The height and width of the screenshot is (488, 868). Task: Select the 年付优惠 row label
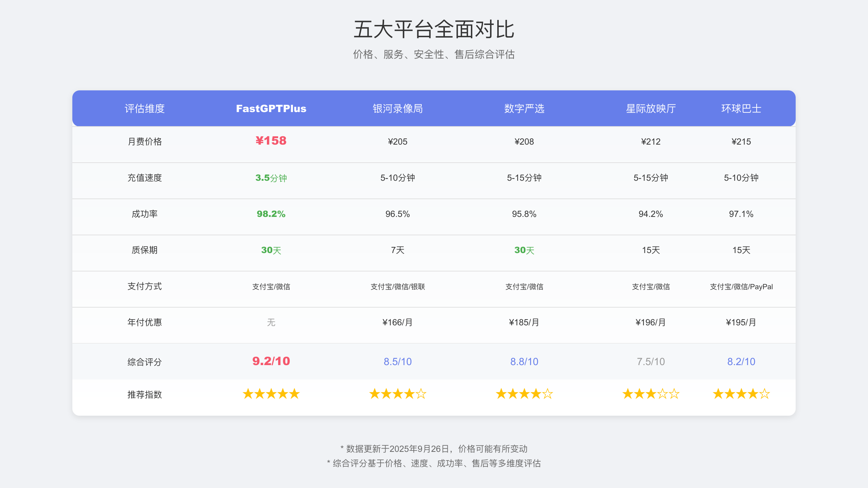(145, 322)
